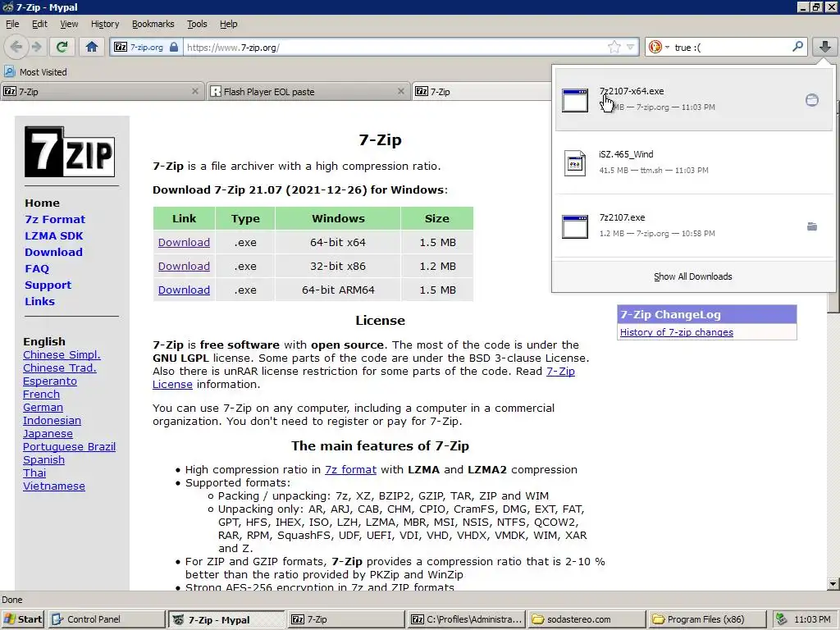Screen dimensions: 840x630
Task: Cancel the 7z2107-x64.exe download via round icon
Action: [x=812, y=99]
